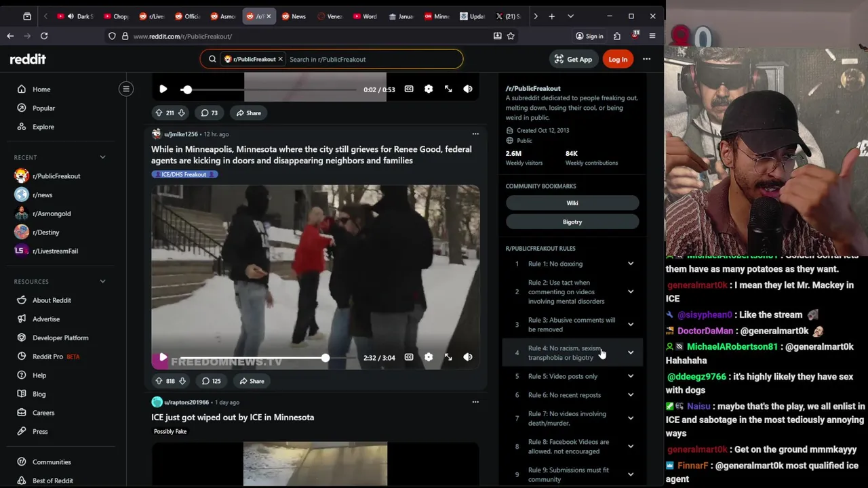Downvote the post with 818 votes
Screen dimensions: 868x488
(x=182, y=381)
